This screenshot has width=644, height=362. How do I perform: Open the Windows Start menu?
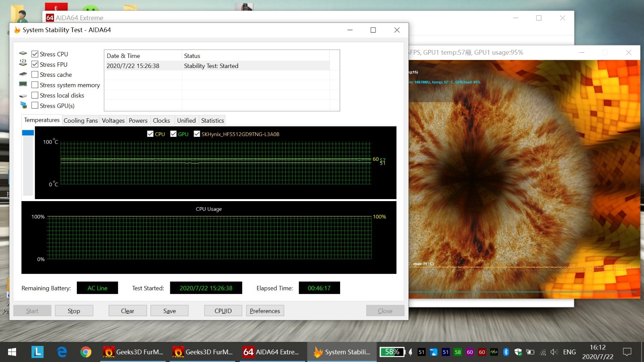[12, 352]
